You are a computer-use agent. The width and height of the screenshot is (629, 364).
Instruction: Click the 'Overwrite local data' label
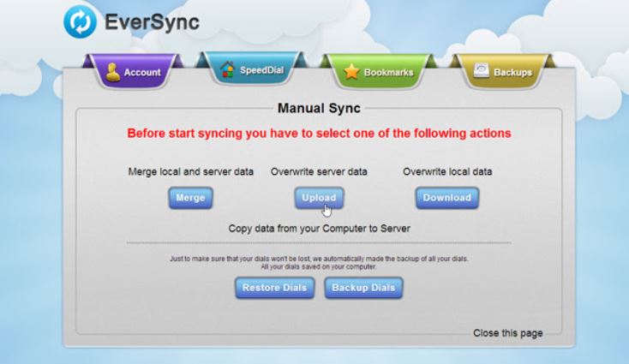447,171
